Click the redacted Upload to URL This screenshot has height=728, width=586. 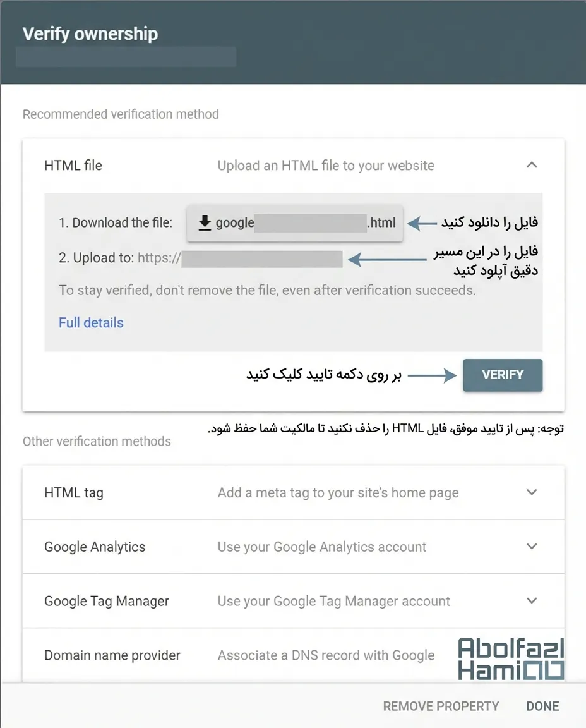(261, 259)
